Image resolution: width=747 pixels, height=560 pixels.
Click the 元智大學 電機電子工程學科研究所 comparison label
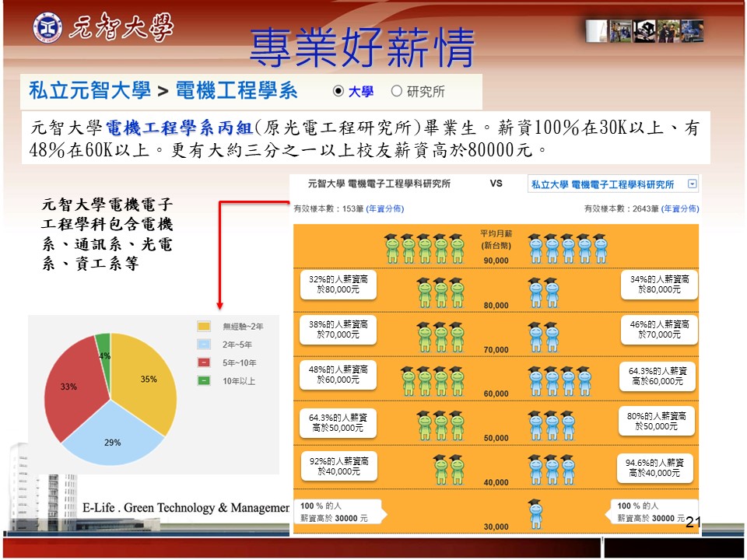(x=379, y=184)
